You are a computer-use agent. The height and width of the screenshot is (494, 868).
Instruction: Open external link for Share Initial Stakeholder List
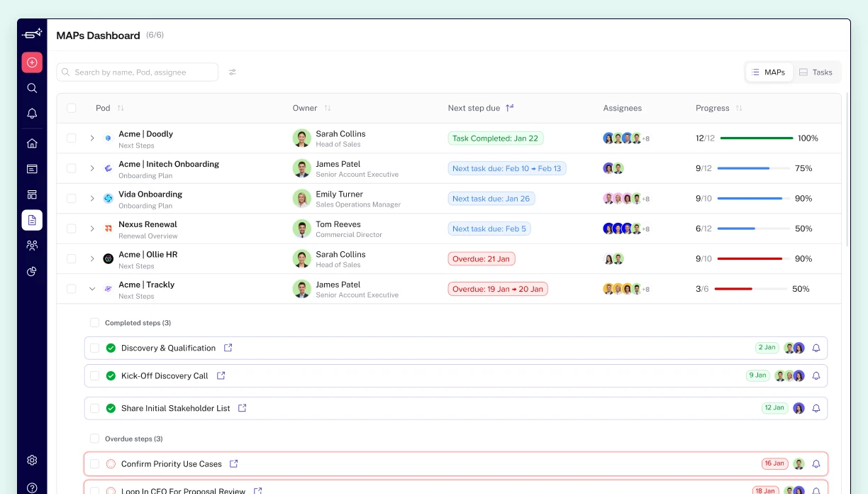coord(243,408)
